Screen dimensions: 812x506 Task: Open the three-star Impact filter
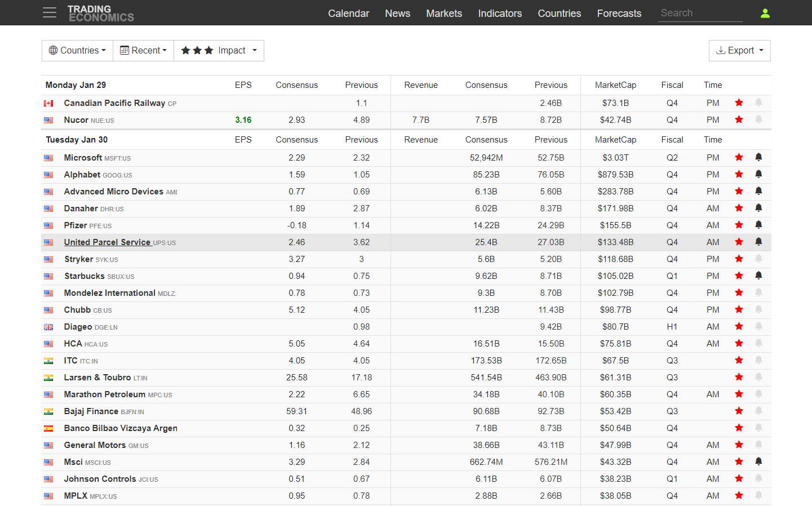point(219,51)
